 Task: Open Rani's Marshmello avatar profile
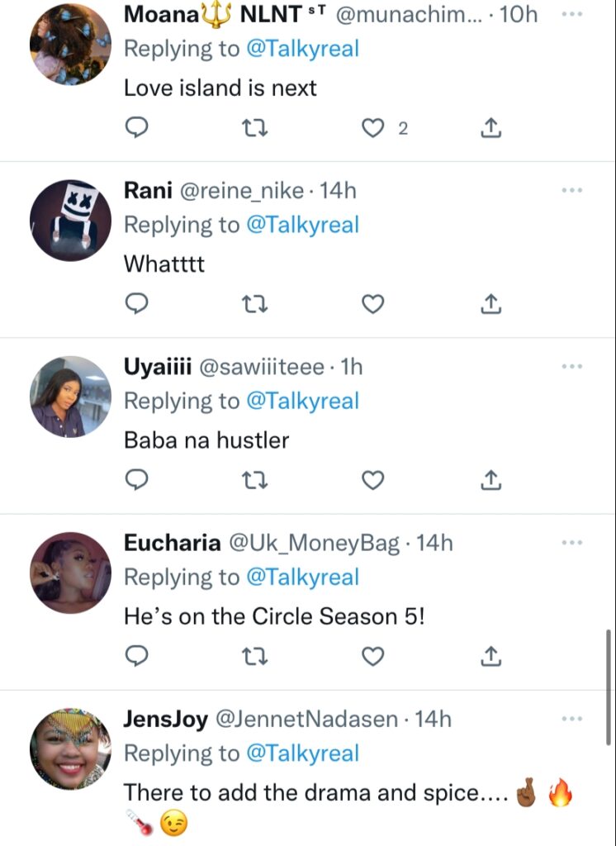tap(70, 221)
